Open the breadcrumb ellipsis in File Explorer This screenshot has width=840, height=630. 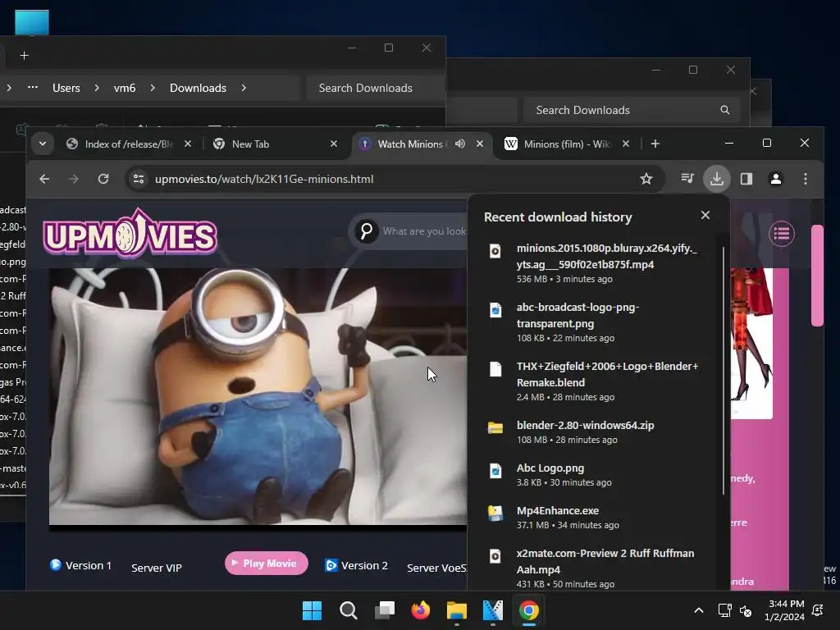click(x=33, y=87)
